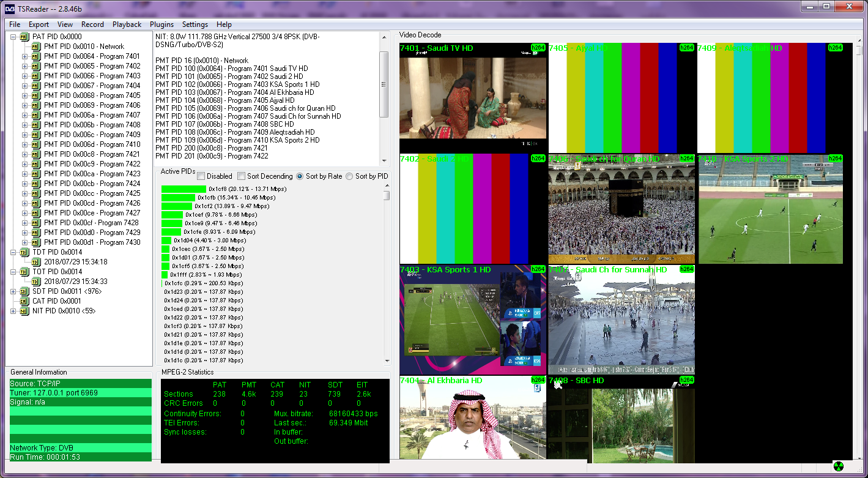Click the TDT icon beside TDT PID 0x0014
The height and width of the screenshot is (478, 868).
(x=24, y=252)
